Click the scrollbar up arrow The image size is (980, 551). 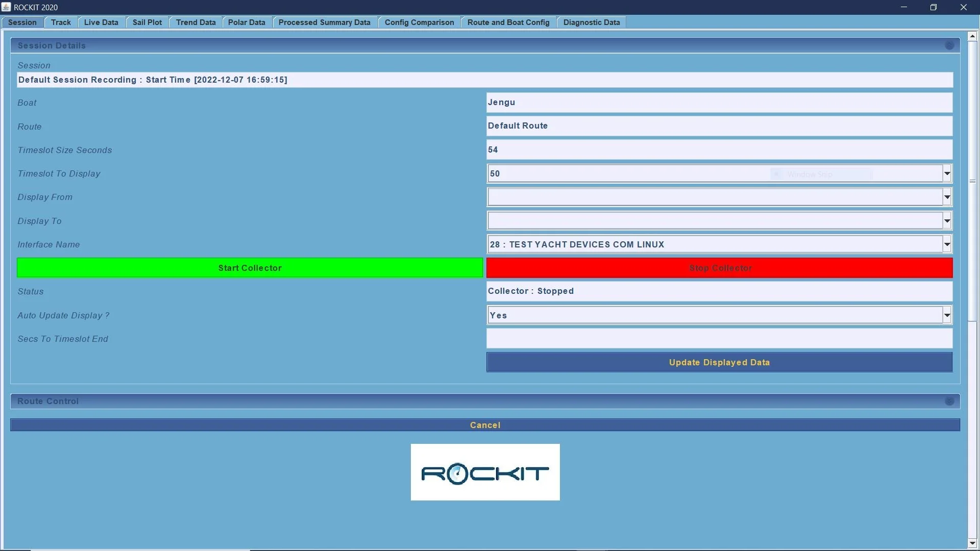972,36
